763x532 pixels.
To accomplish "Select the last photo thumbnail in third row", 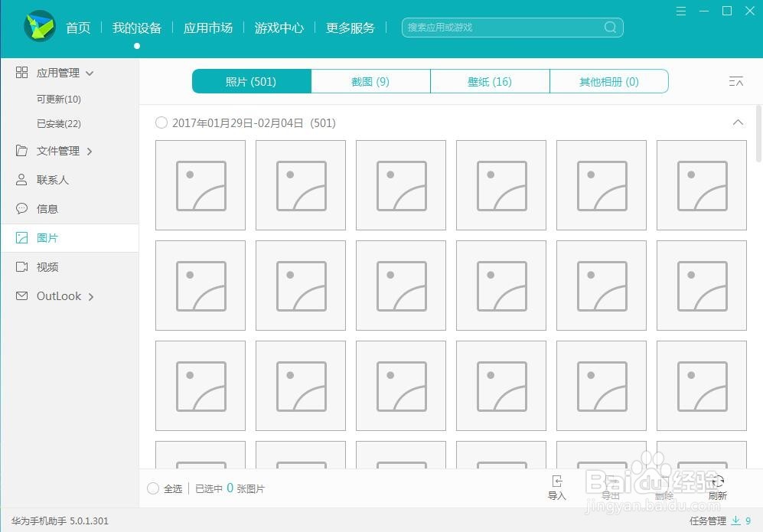I will point(702,386).
